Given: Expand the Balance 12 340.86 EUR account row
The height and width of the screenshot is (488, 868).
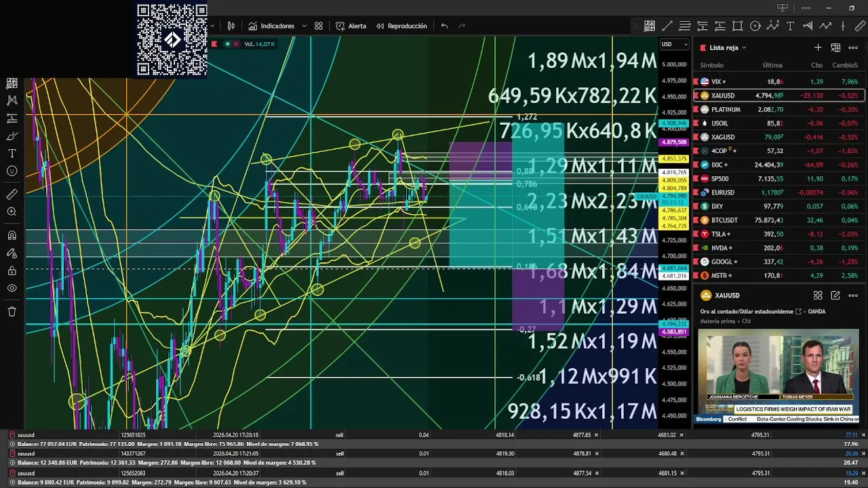Looking at the screenshot, I should (12, 463).
